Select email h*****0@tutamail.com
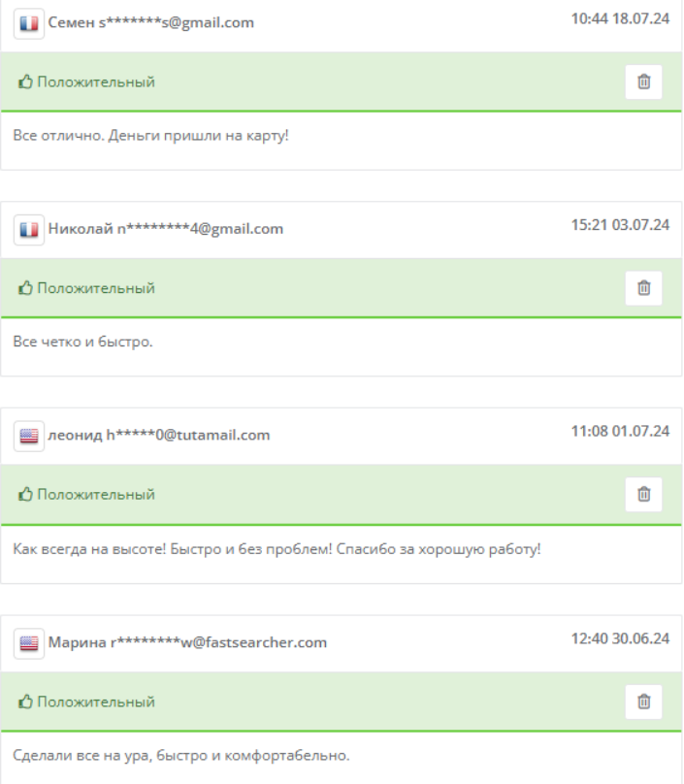Screen dimensions: 684x784 [188, 435]
